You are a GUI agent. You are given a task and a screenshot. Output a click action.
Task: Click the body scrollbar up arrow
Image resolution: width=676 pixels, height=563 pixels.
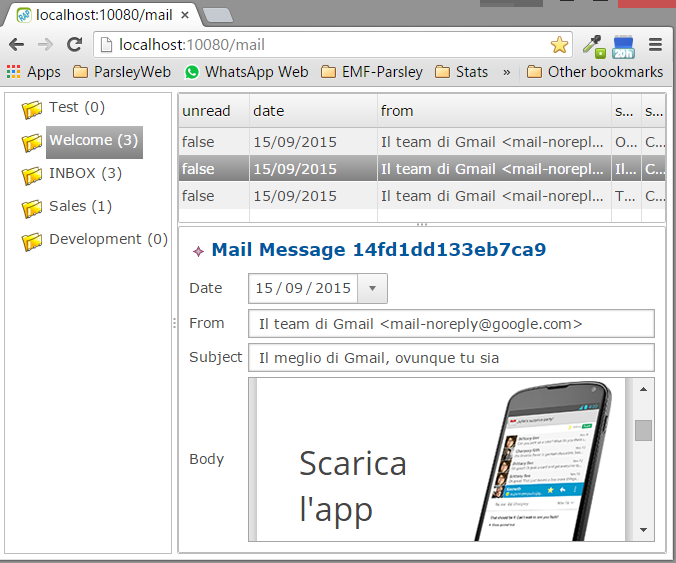pos(643,389)
